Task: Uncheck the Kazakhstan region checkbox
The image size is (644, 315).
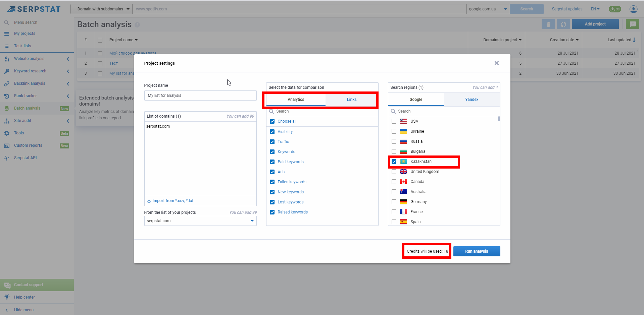Action: click(394, 162)
